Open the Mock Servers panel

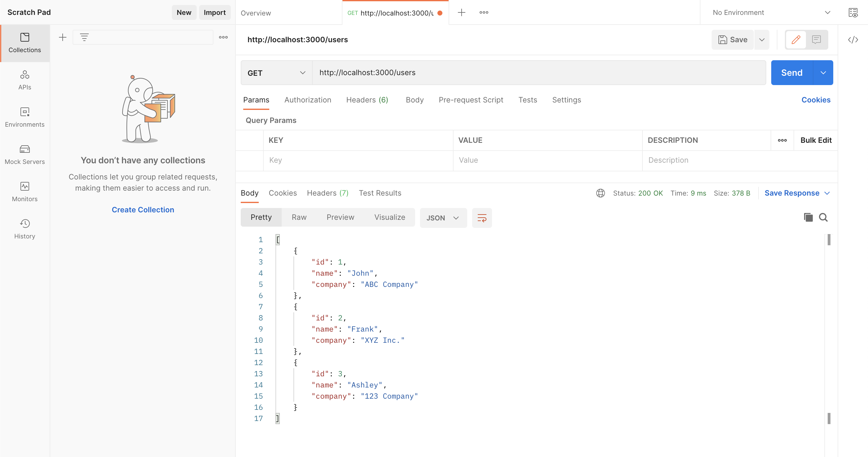point(24,154)
